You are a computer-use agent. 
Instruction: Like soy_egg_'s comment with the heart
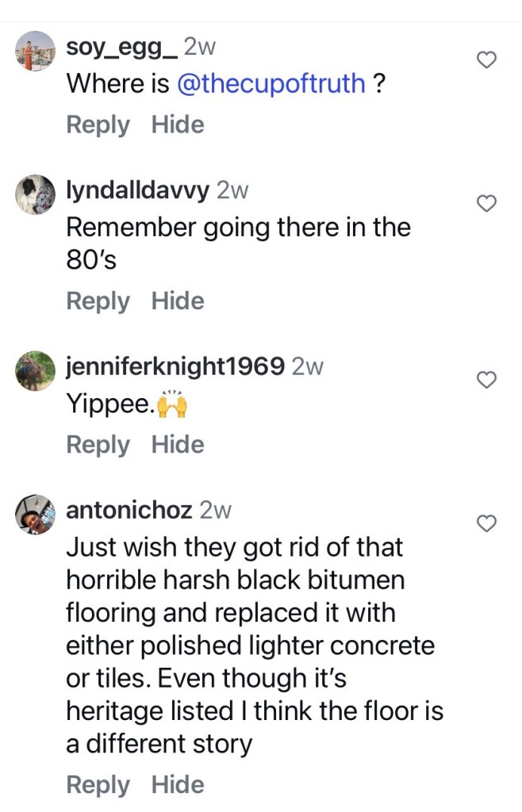(486, 60)
